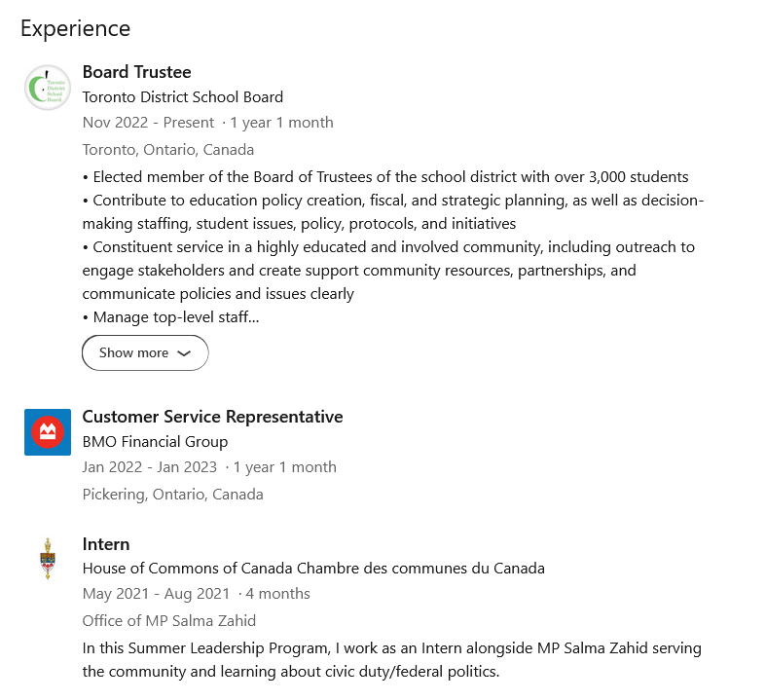The image size is (766, 700).
Task: Click the BMO Financial Group logo
Action: 47,432
